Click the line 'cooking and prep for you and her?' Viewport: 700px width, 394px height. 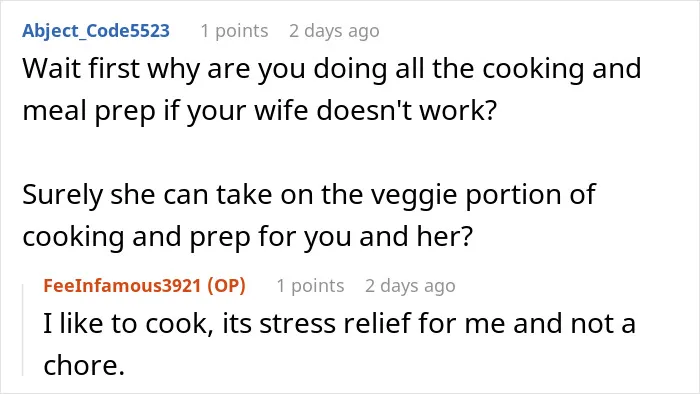click(247, 236)
